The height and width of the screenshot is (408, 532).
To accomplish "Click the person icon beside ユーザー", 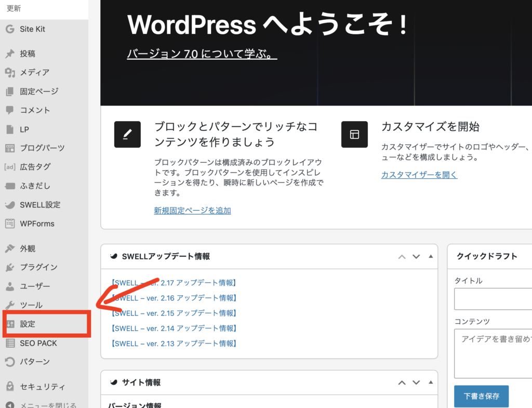I will (10, 286).
